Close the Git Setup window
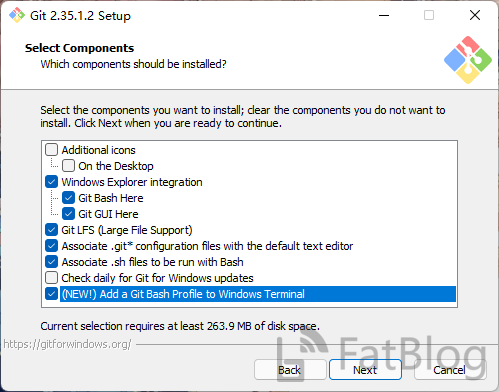The height and width of the screenshot is (392, 499). coord(475,15)
